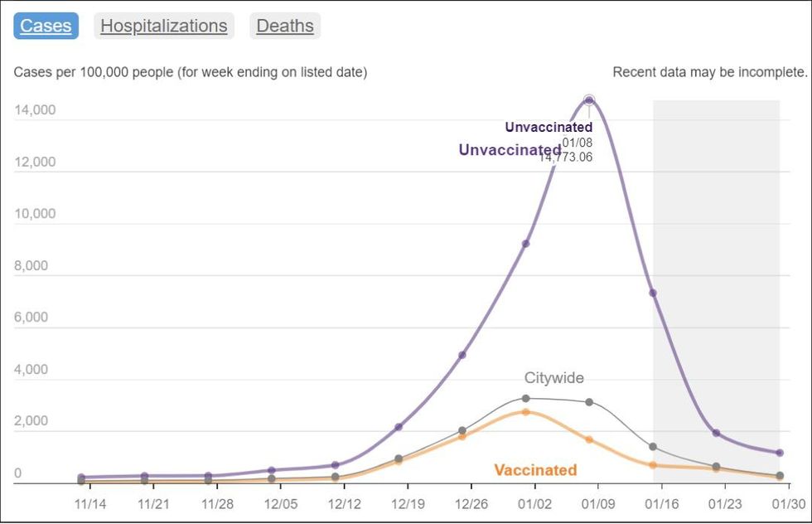Switch to the Hospitalizations tab
812x524 pixels.
[x=164, y=26]
